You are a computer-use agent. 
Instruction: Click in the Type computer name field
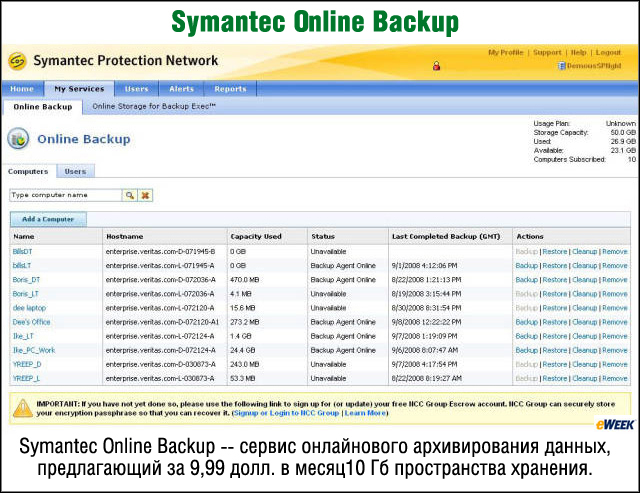coord(65,195)
